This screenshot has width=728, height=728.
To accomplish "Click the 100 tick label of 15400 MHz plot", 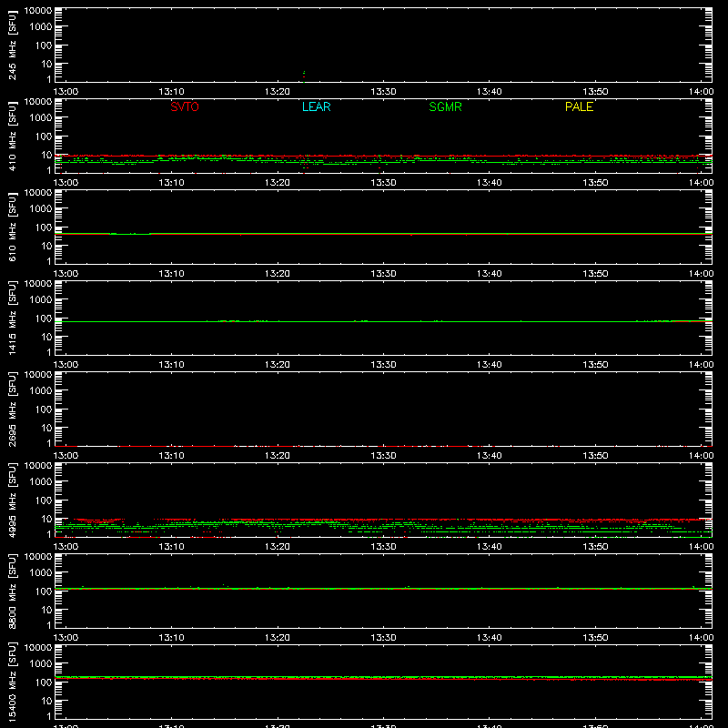I will (x=43, y=682).
